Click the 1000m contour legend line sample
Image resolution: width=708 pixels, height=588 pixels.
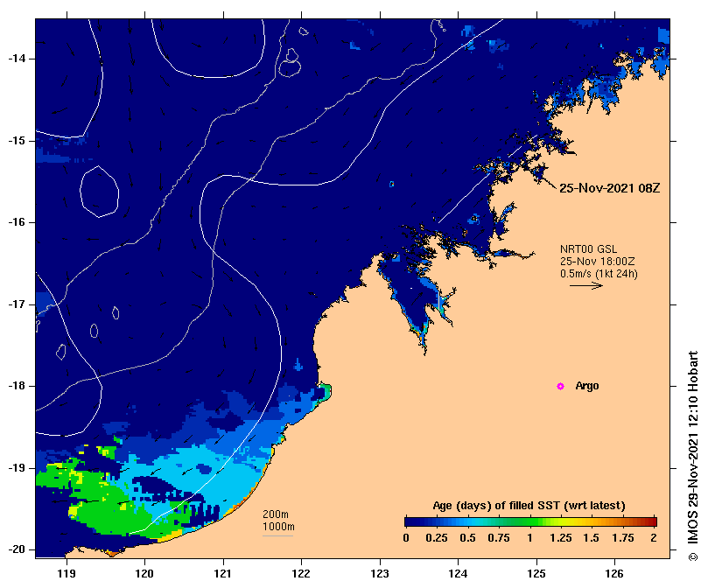(278, 536)
